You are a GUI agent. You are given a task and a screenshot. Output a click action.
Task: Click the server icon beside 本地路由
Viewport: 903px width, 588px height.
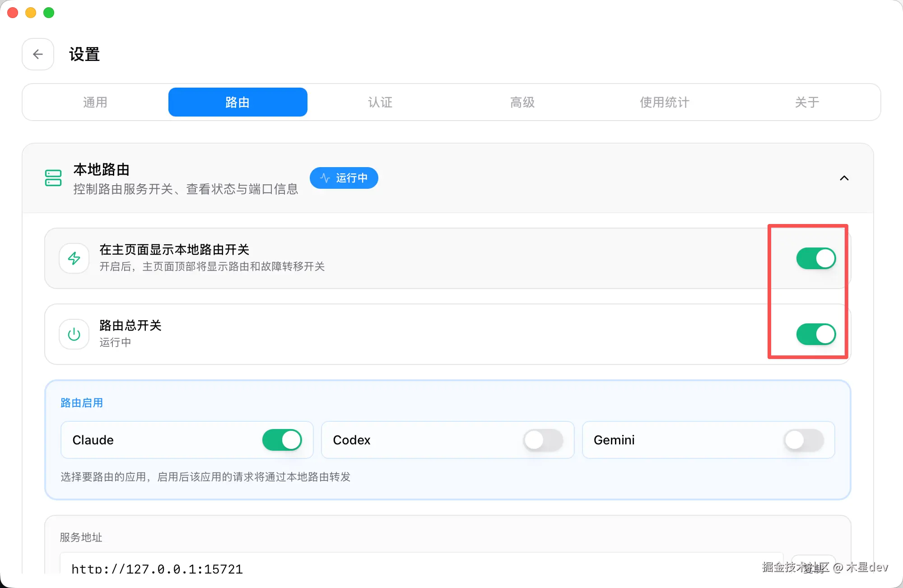(x=53, y=178)
